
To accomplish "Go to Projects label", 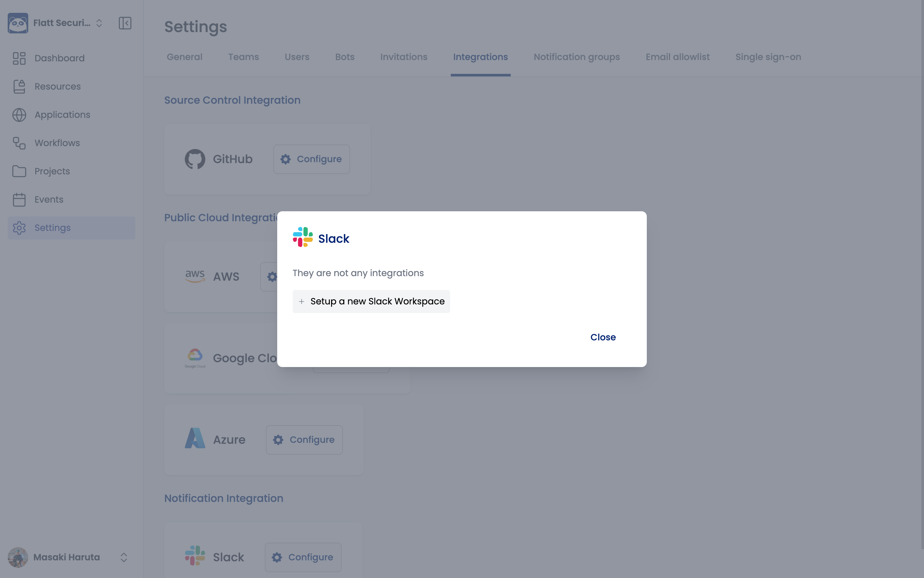I will [x=52, y=171].
